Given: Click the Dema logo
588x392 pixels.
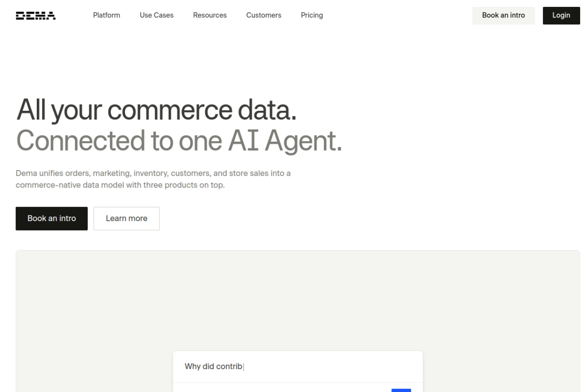Looking at the screenshot, I should (36, 16).
